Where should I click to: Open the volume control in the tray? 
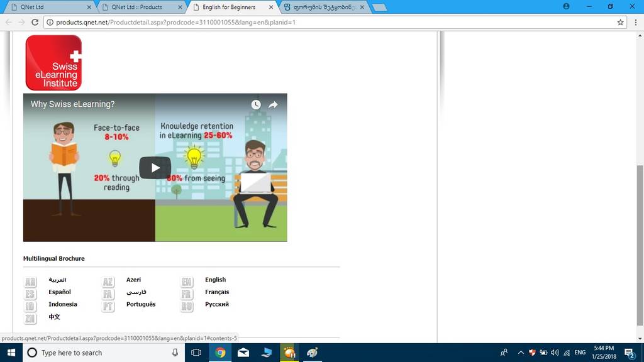(x=555, y=353)
